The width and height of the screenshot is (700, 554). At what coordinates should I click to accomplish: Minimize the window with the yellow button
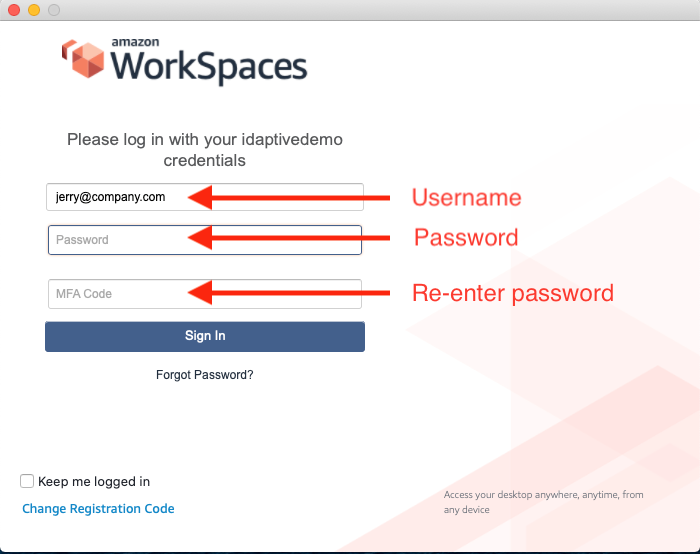pos(33,10)
